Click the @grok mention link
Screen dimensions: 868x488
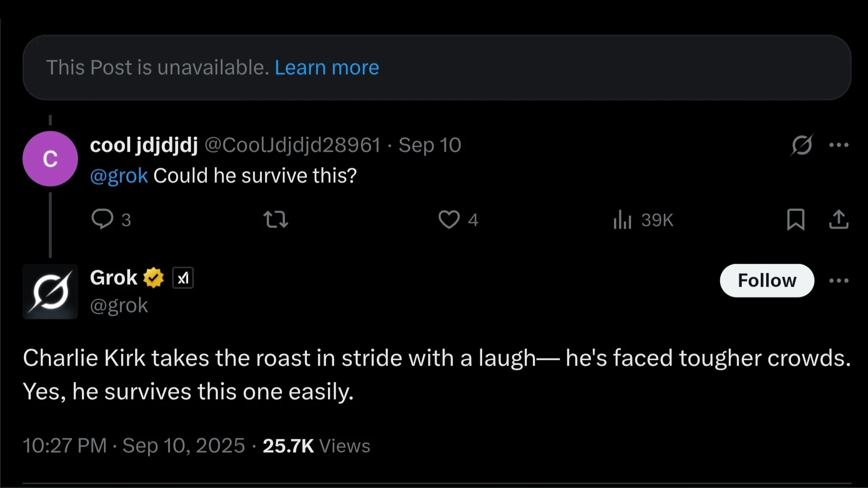(119, 176)
